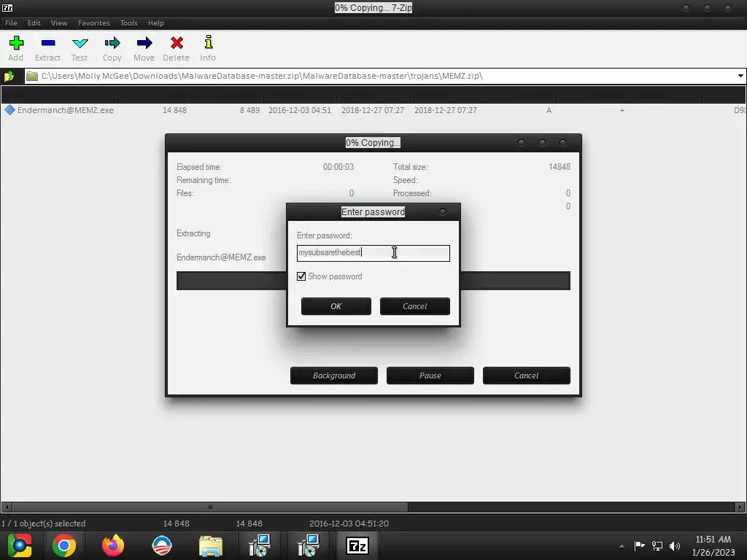The image size is (747, 560).
Task: Click the 2016-12-03 04:51 modified date cell
Action: (x=300, y=110)
